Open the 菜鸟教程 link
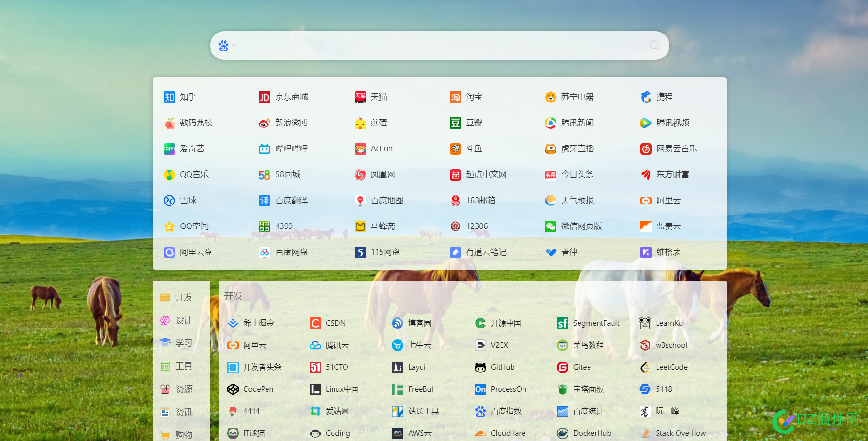Screen dimensions: 868x441 580,345
